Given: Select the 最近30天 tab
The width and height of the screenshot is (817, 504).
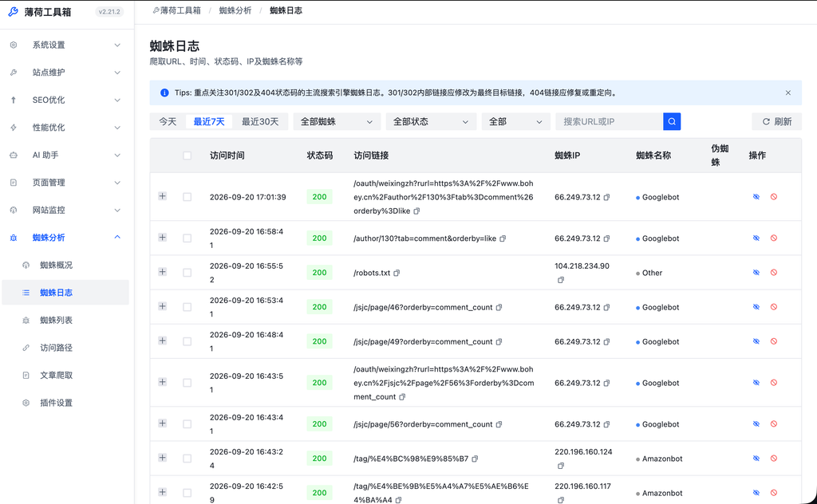Looking at the screenshot, I should pos(260,121).
